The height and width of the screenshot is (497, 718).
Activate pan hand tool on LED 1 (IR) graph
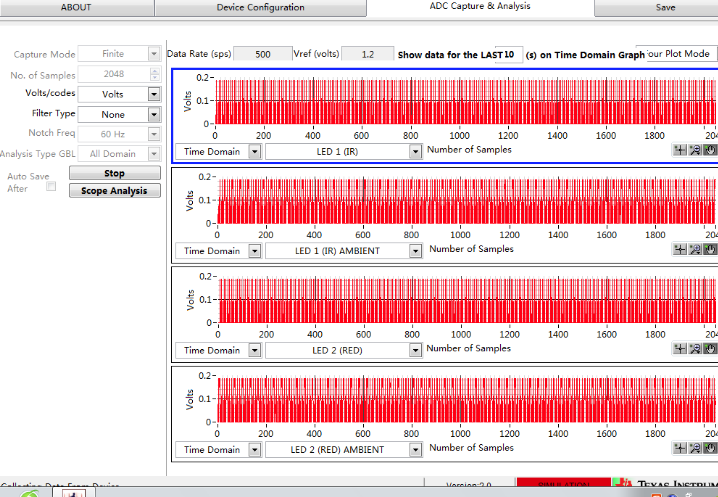[x=710, y=151]
